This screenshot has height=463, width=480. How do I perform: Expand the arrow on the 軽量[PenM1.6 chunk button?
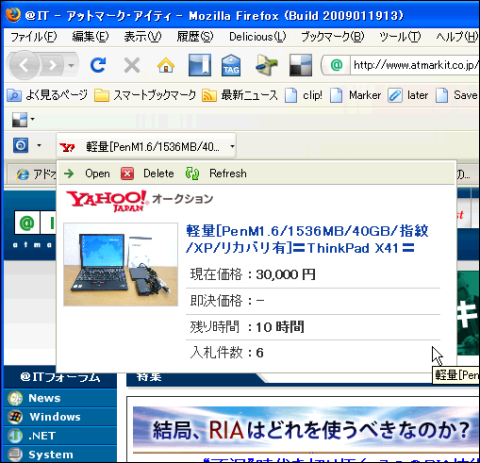[x=232, y=146]
